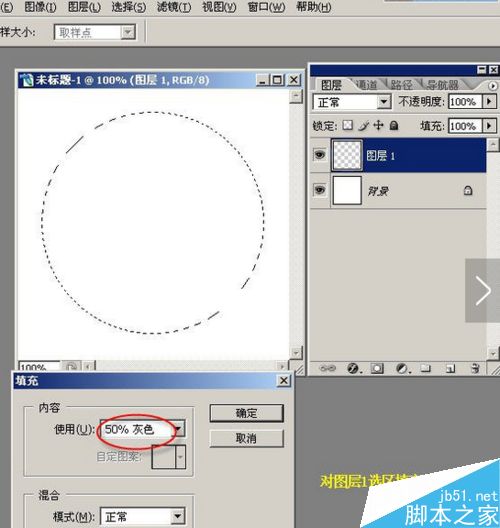Toggle lock position move icon
Viewport: 500px width, 528px height.
(x=378, y=126)
